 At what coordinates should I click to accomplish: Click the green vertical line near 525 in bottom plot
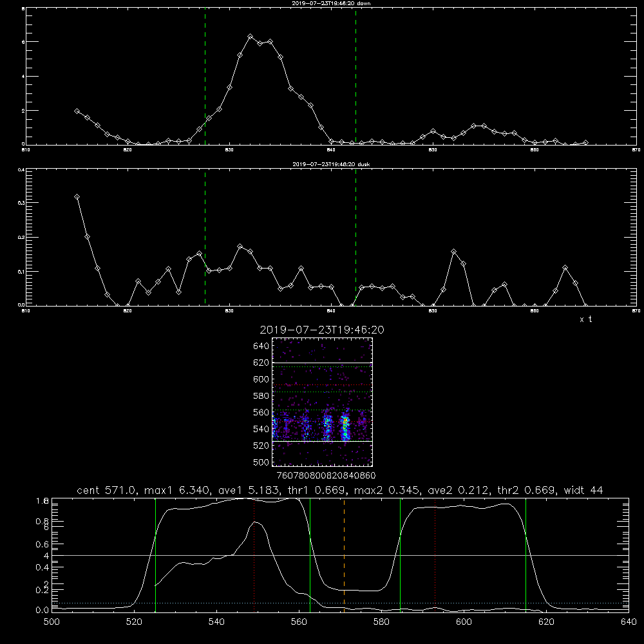point(155,555)
